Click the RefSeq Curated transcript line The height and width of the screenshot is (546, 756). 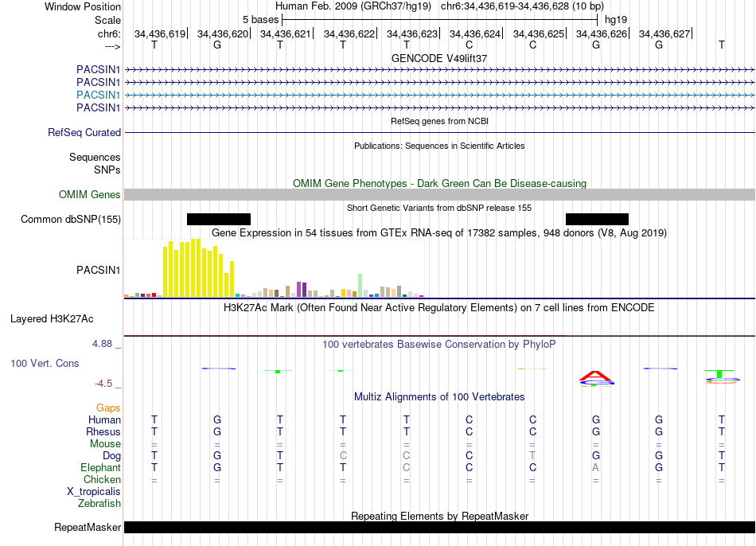click(440, 132)
